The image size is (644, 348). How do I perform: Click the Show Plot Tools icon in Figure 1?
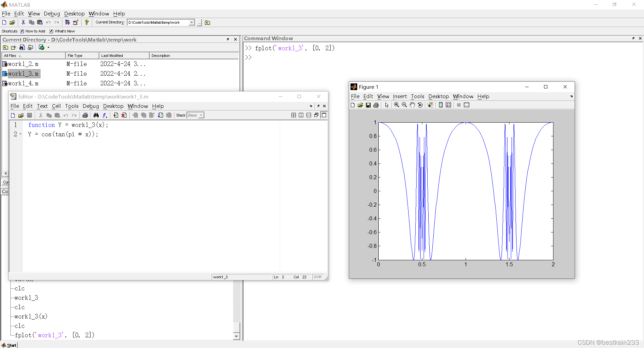click(x=467, y=105)
